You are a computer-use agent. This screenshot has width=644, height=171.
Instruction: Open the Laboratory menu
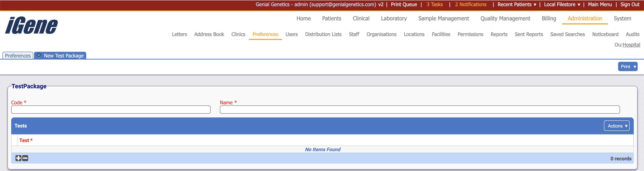(394, 18)
